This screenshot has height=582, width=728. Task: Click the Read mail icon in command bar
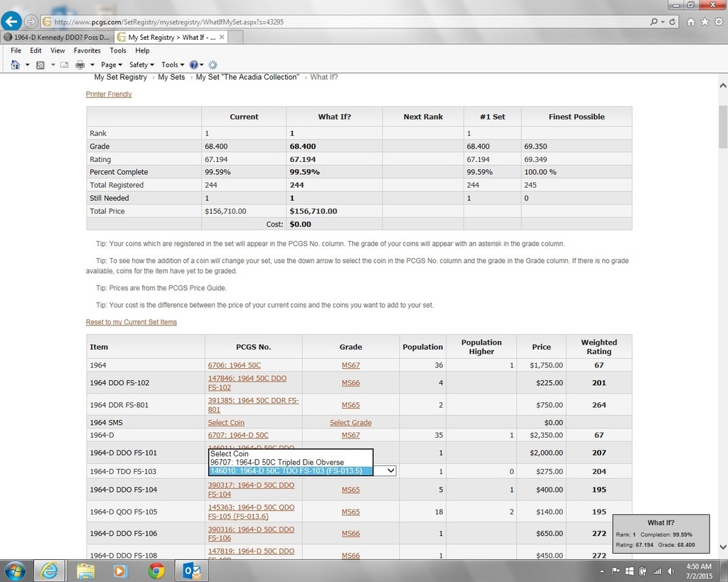(64, 65)
